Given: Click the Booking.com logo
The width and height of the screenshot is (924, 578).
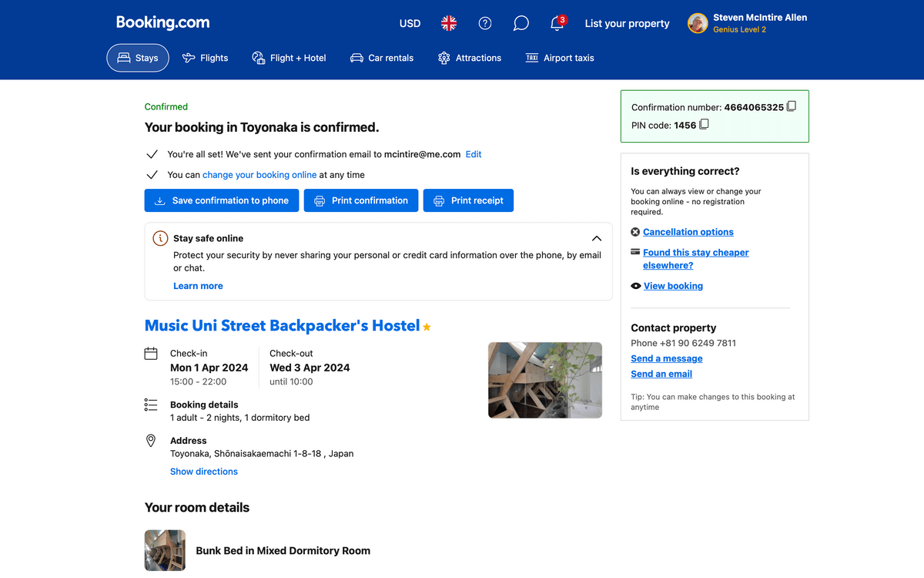Looking at the screenshot, I should click(x=162, y=23).
